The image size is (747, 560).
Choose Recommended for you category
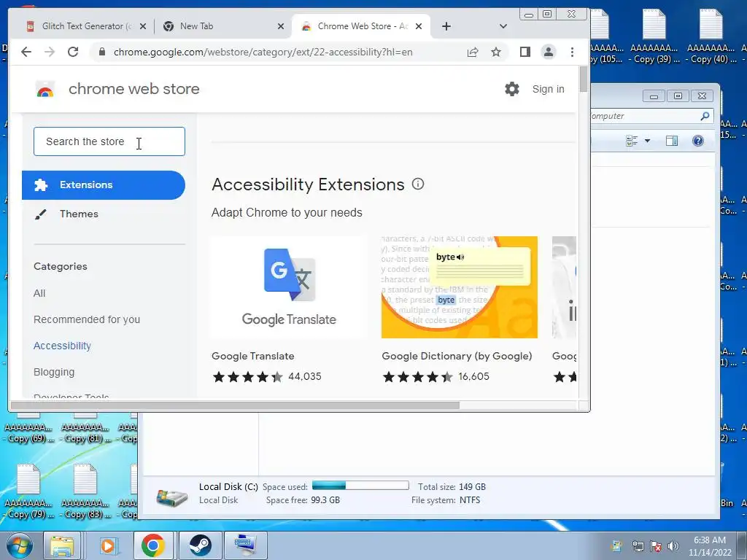pyautogui.click(x=87, y=319)
